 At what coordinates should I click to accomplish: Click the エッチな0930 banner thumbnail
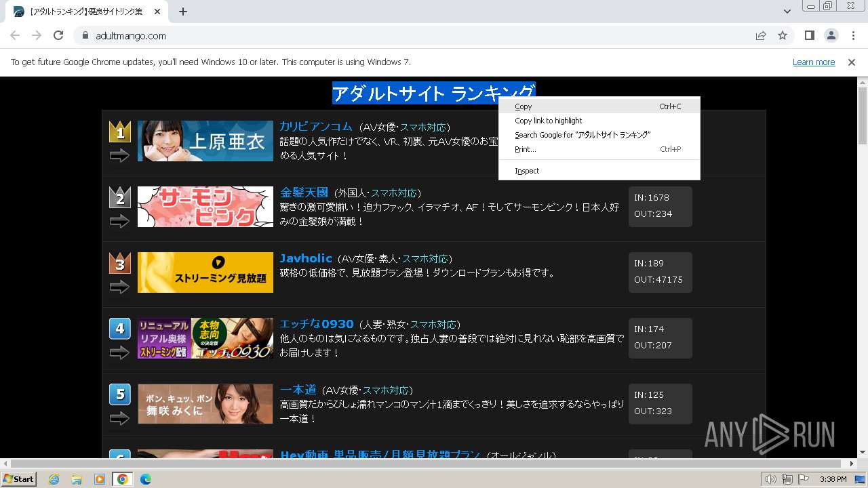[205, 338]
